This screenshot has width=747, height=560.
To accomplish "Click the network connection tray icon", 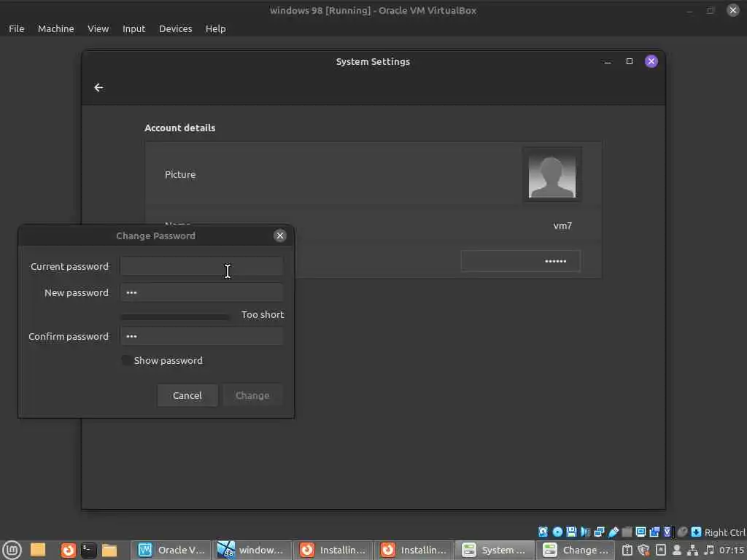I will (693, 550).
